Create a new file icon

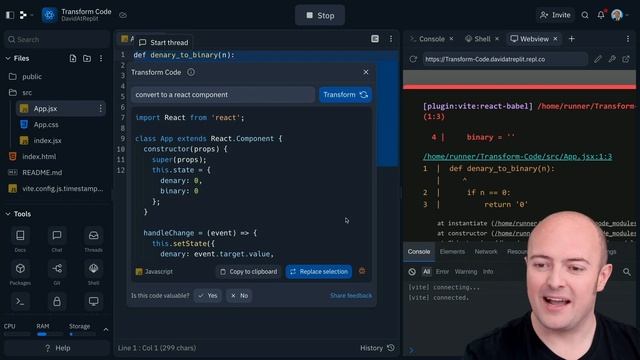click(x=73, y=58)
